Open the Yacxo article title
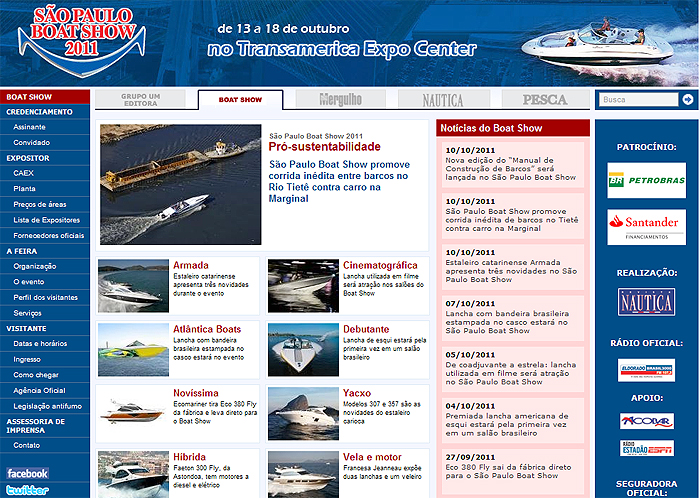 (x=357, y=393)
